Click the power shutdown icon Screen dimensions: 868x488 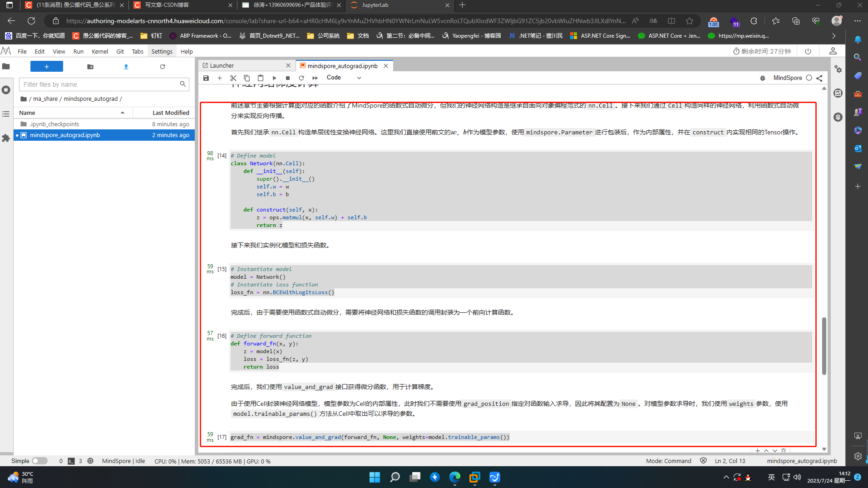tap(808, 51)
